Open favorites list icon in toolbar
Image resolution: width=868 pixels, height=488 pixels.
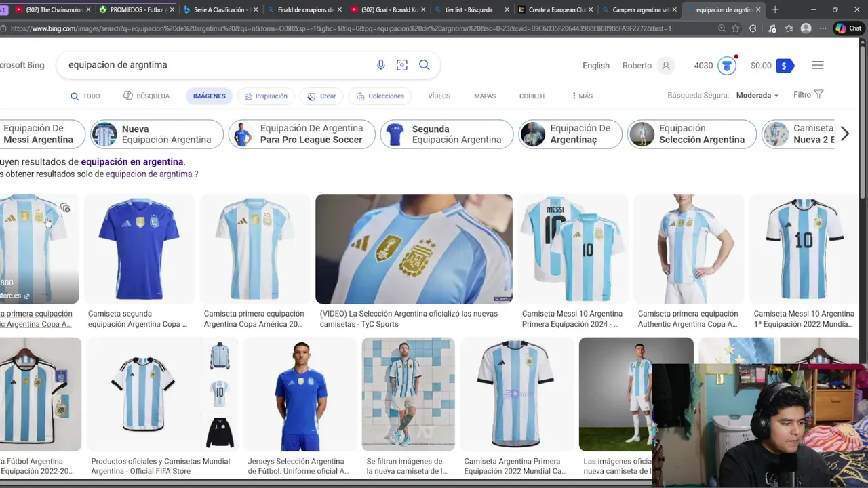point(788,28)
